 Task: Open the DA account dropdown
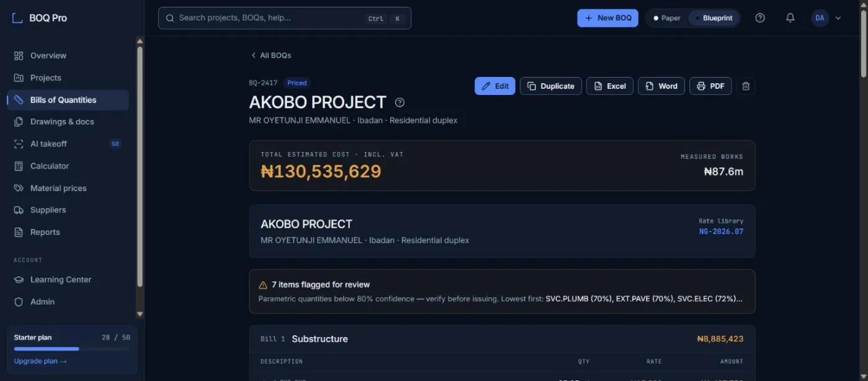click(x=827, y=18)
